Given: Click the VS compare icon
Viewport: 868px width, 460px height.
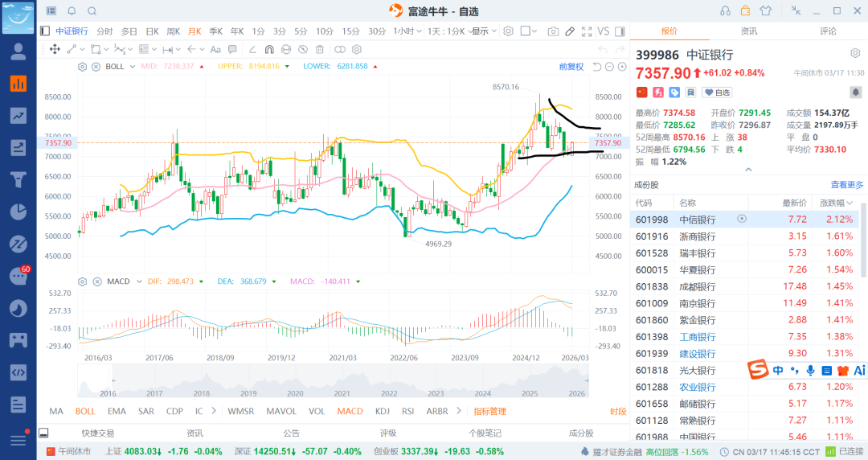Looking at the screenshot, I should (x=604, y=31).
